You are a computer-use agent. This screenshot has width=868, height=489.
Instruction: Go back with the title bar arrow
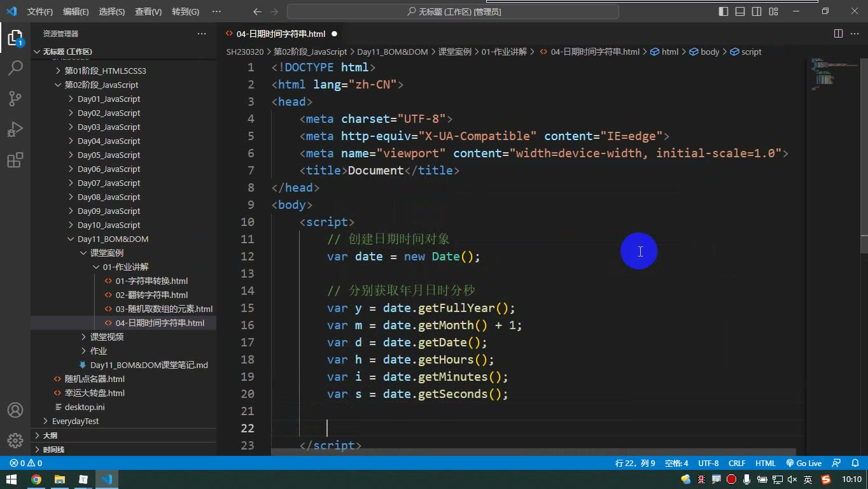(257, 11)
